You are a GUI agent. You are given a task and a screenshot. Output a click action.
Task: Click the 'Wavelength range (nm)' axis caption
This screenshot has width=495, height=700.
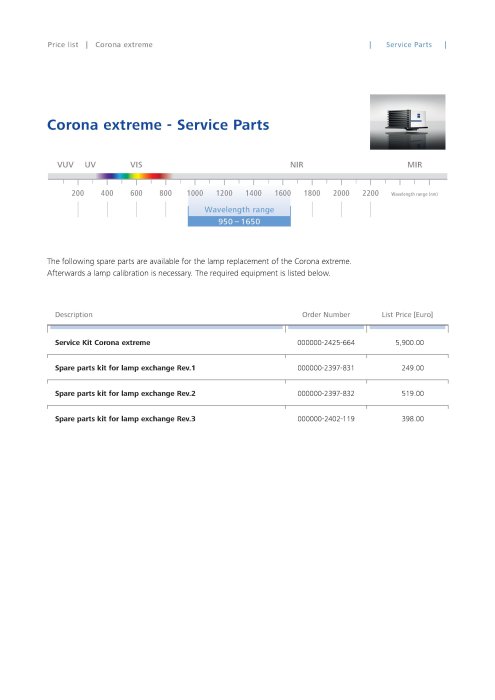click(414, 194)
